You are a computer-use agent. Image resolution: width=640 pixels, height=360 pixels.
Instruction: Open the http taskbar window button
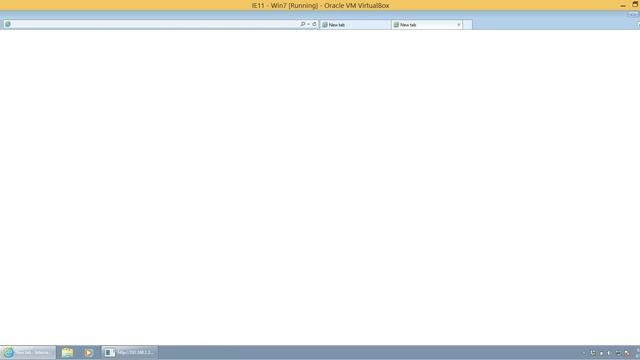coord(129,352)
